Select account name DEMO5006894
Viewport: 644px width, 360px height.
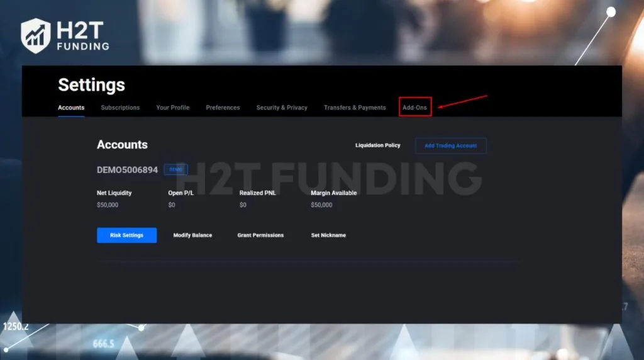pyautogui.click(x=127, y=170)
